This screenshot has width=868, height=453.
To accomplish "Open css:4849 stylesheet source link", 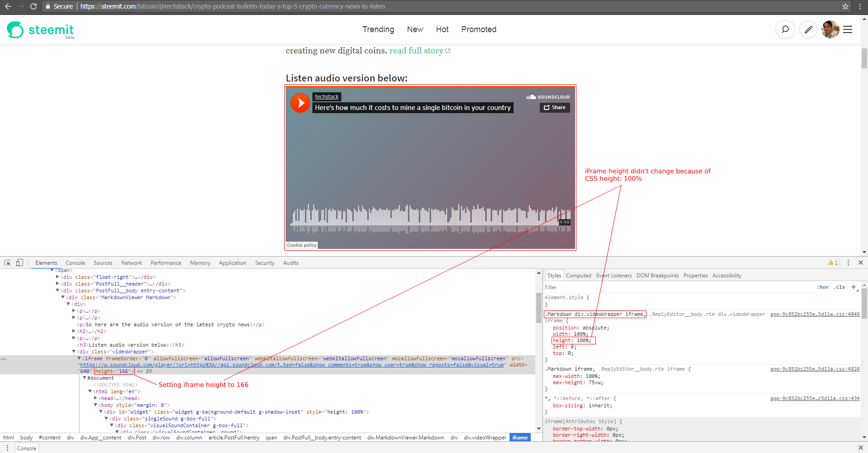I will click(815, 314).
